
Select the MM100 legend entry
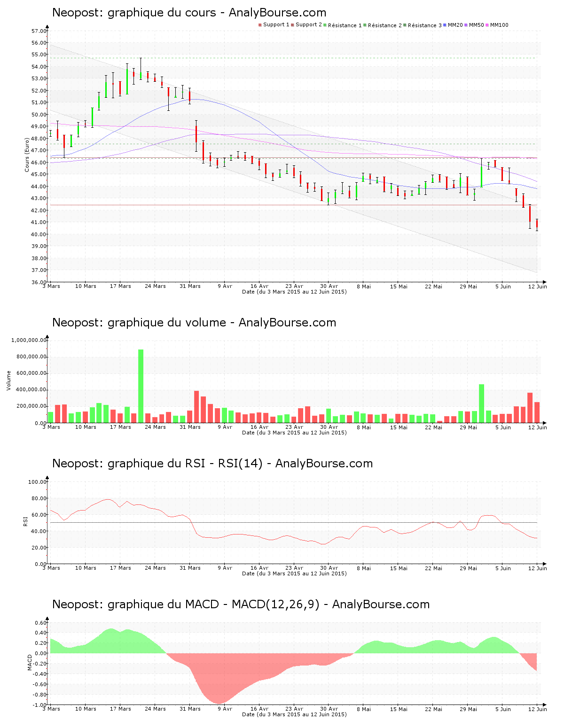click(x=499, y=25)
